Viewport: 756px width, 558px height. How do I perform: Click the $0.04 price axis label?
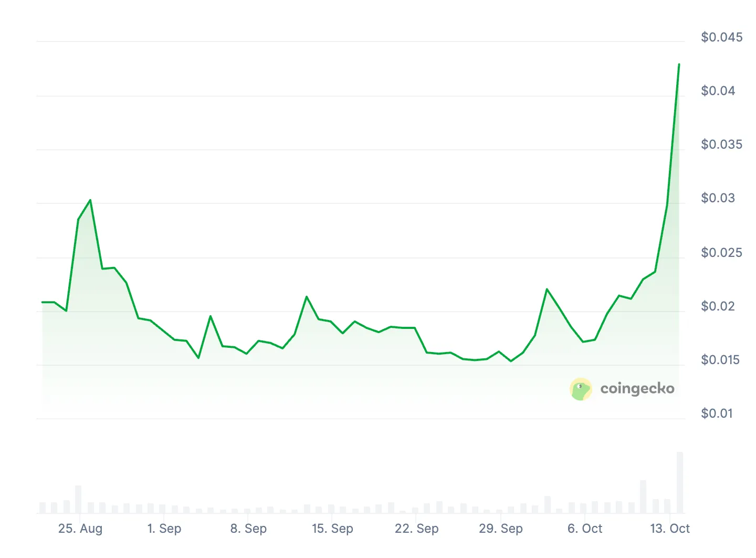tap(718, 91)
